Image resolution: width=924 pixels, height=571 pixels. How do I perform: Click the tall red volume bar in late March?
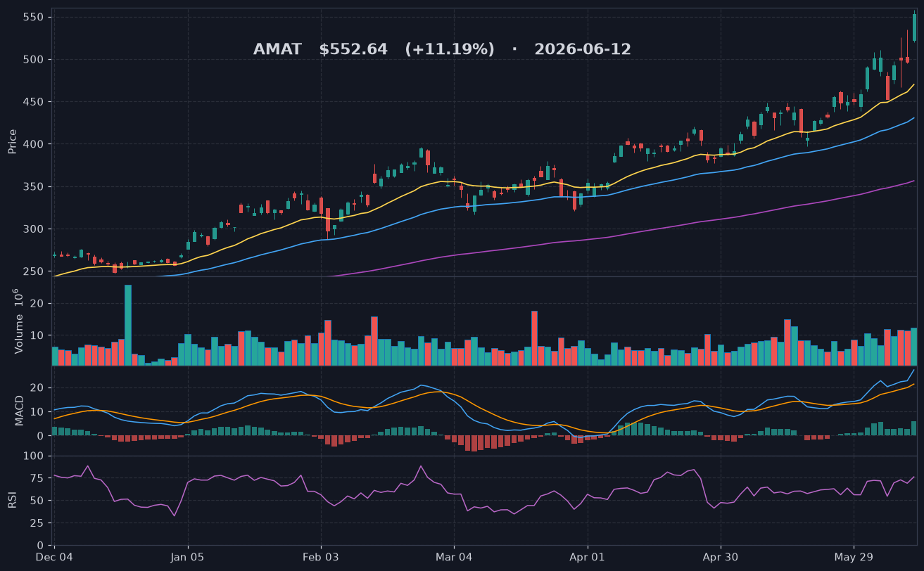534,338
